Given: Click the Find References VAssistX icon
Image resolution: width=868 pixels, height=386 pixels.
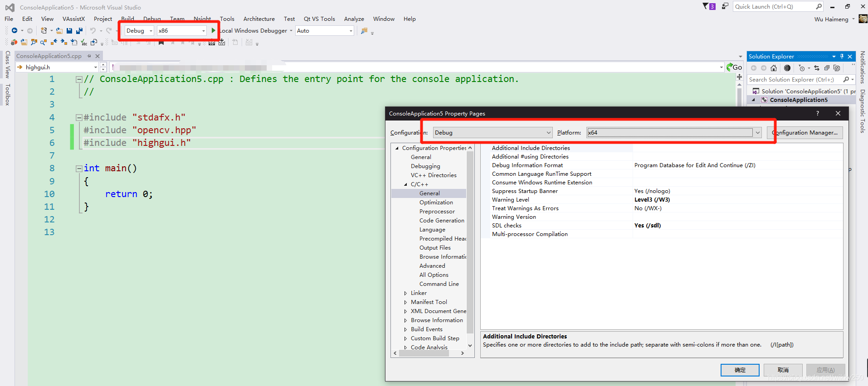Looking at the screenshot, I should click(44, 42).
